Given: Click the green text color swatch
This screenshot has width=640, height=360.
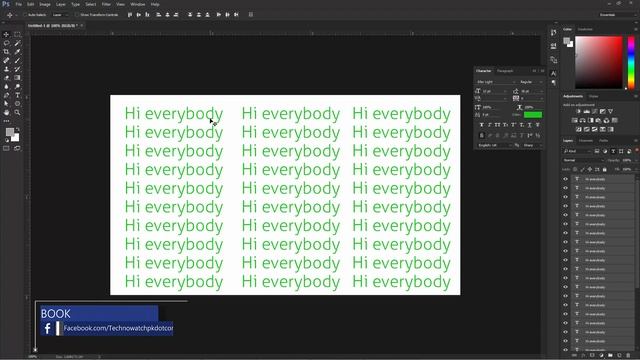Looking at the screenshot, I should [x=533, y=115].
